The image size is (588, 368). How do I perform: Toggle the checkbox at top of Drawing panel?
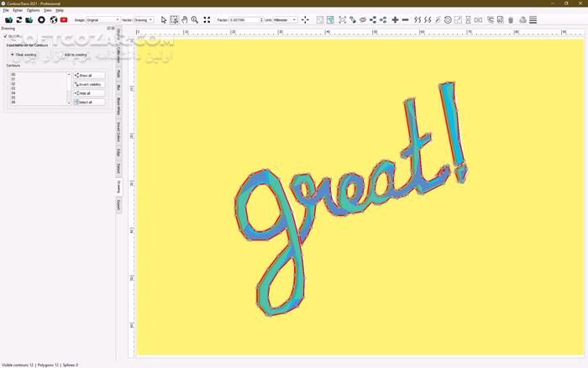click(x=5, y=36)
